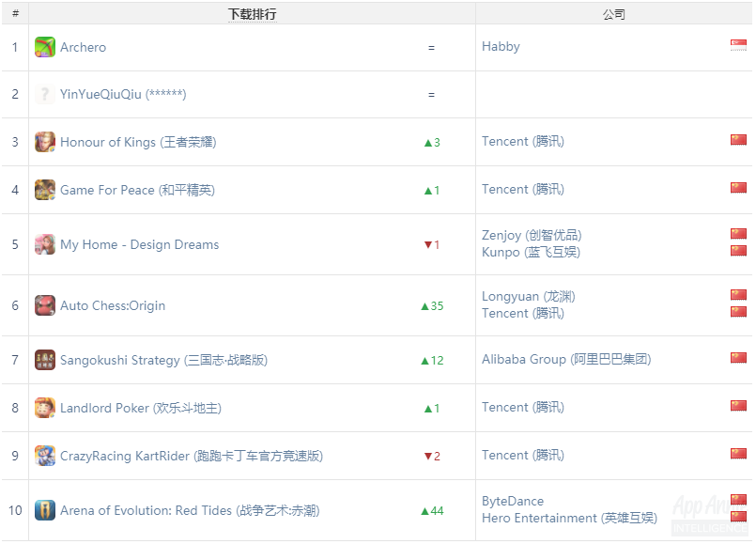Click China flag in Auto Chess Tencent line
This screenshot has height=544, width=756.
[738, 312]
